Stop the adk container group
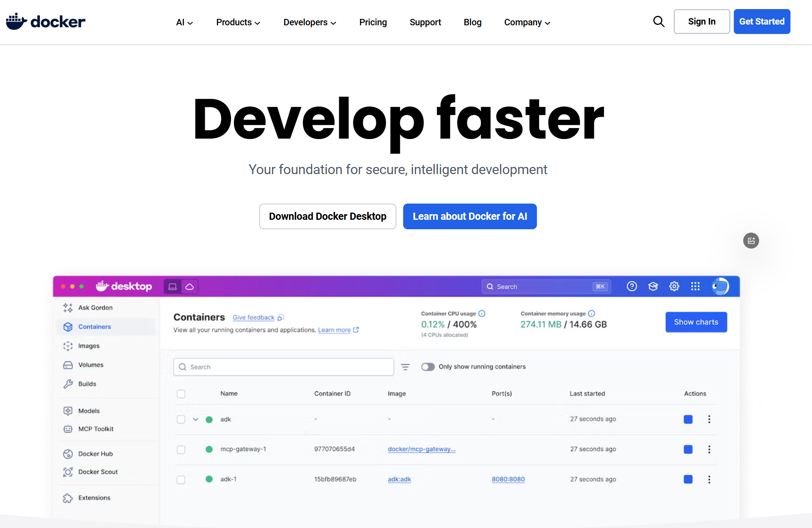The height and width of the screenshot is (528, 812). [x=688, y=419]
